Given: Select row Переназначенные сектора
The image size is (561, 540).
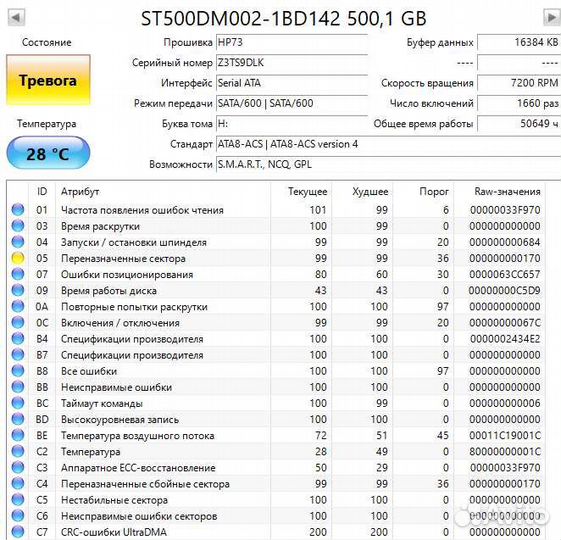Looking at the screenshot, I should point(276,258).
